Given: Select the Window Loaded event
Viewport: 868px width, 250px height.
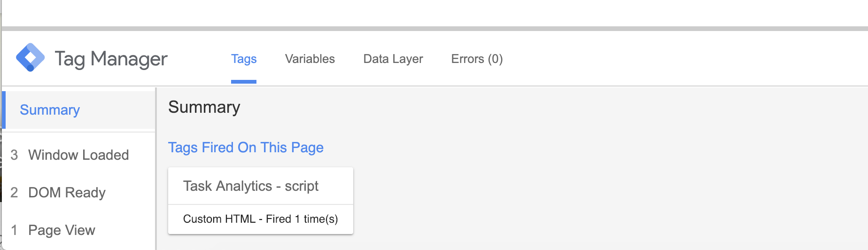Looking at the screenshot, I should [x=78, y=155].
